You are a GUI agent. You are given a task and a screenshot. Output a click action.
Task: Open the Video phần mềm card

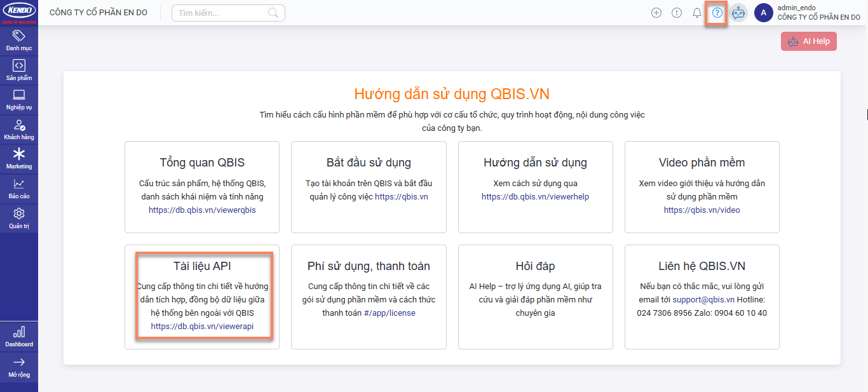click(702, 187)
